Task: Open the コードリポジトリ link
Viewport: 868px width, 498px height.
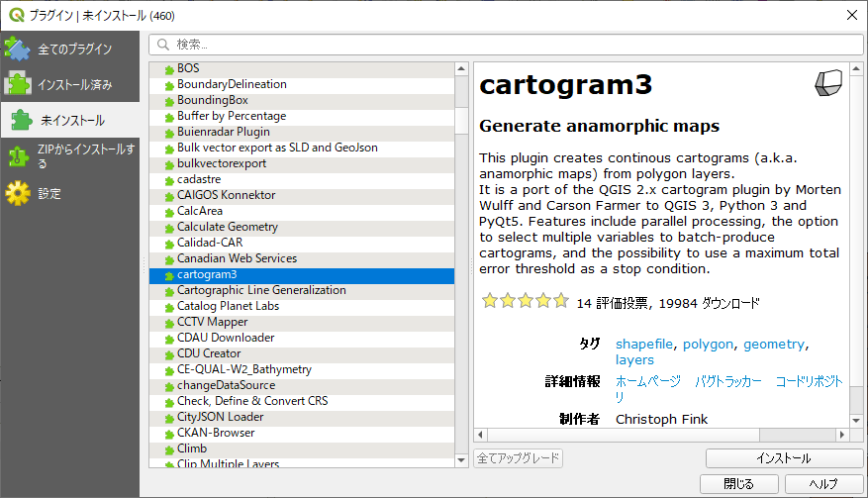Action: click(x=809, y=381)
